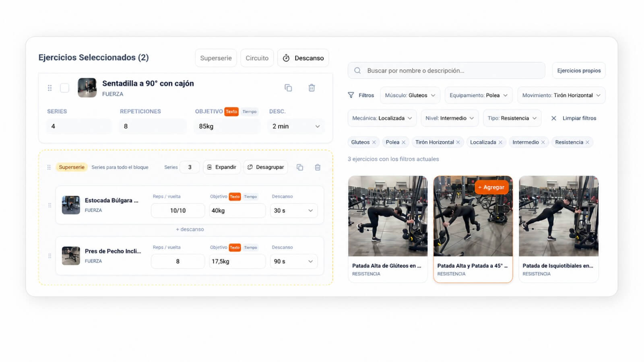Remove the Gluteos filter chip
This screenshot has height=362, width=644.
click(x=374, y=142)
